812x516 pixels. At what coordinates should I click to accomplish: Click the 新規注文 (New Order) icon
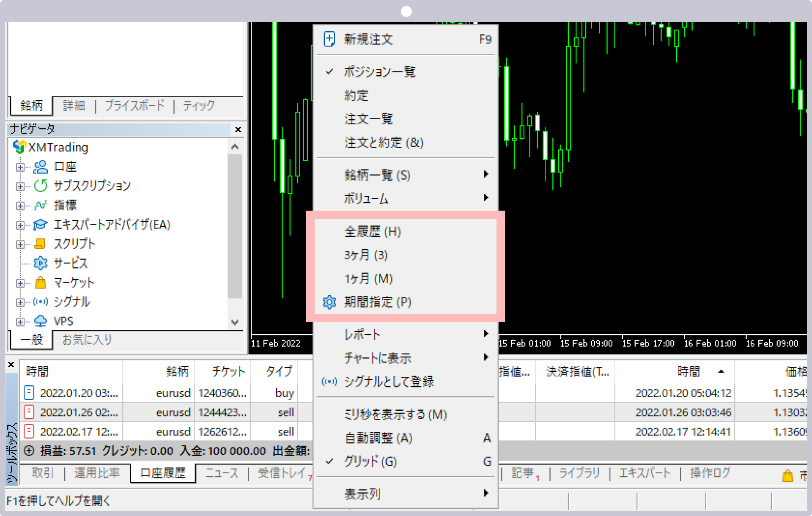click(x=329, y=38)
